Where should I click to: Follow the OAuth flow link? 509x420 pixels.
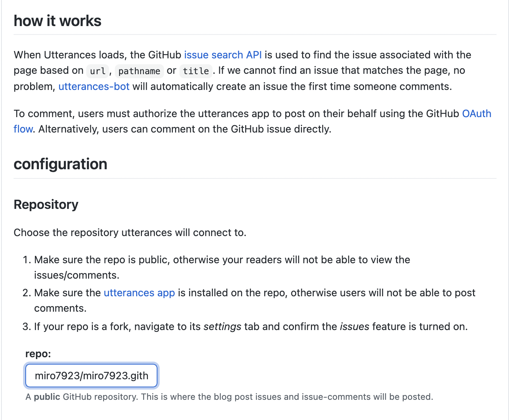click(476, 113)
